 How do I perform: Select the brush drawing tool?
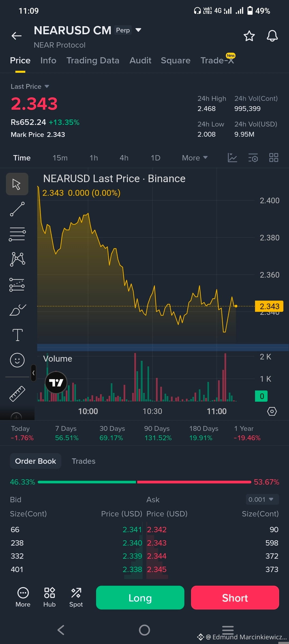[17, 310]
